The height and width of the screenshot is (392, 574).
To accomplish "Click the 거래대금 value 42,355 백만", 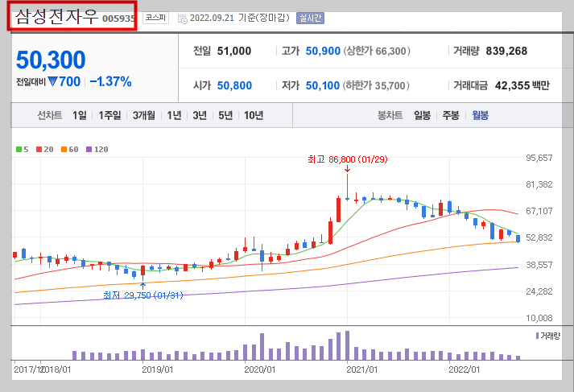I will point(522,85).
